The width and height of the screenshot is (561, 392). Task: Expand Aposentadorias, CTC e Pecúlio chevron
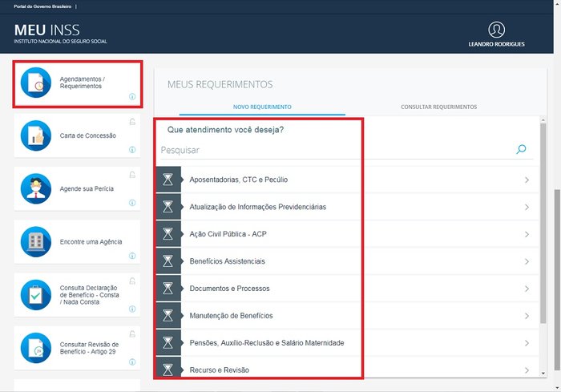[x=527, y=180]
